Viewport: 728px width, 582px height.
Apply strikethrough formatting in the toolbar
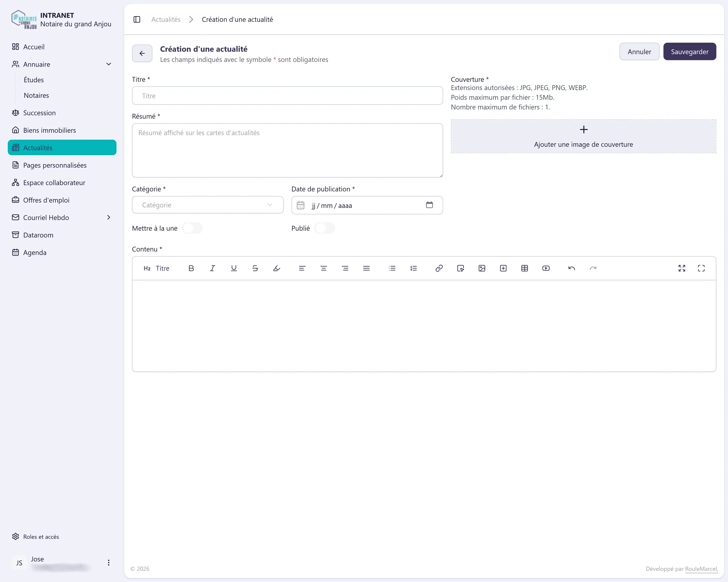pyautogui.click(x=255, y=268)
